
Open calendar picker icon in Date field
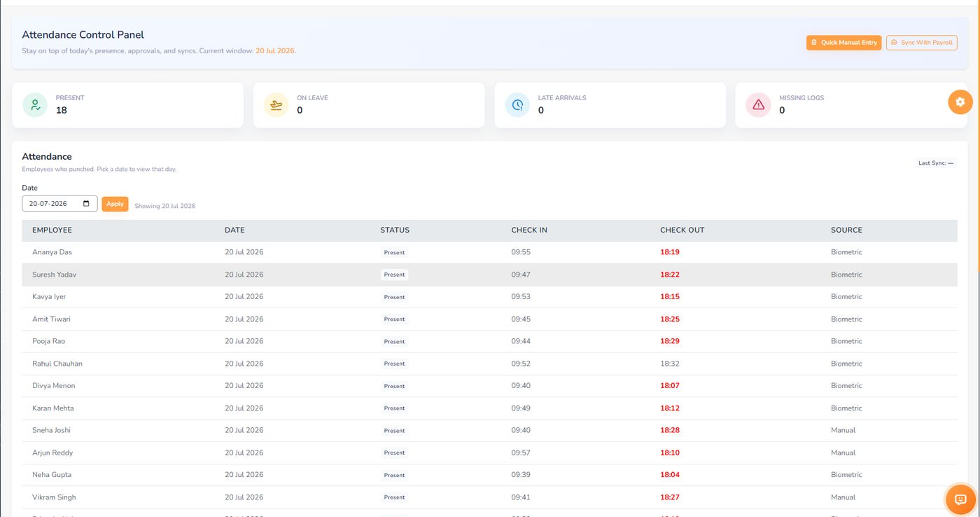coord(86,204)
